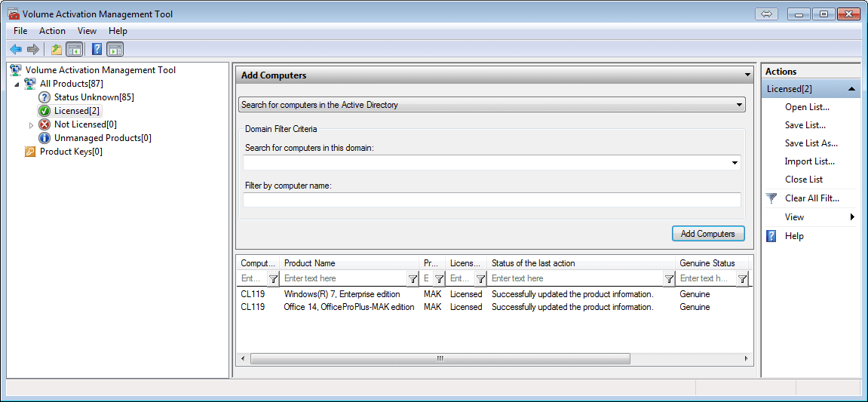Click the Product Name column header
The image size is (868, 402).
pos(351,263)
